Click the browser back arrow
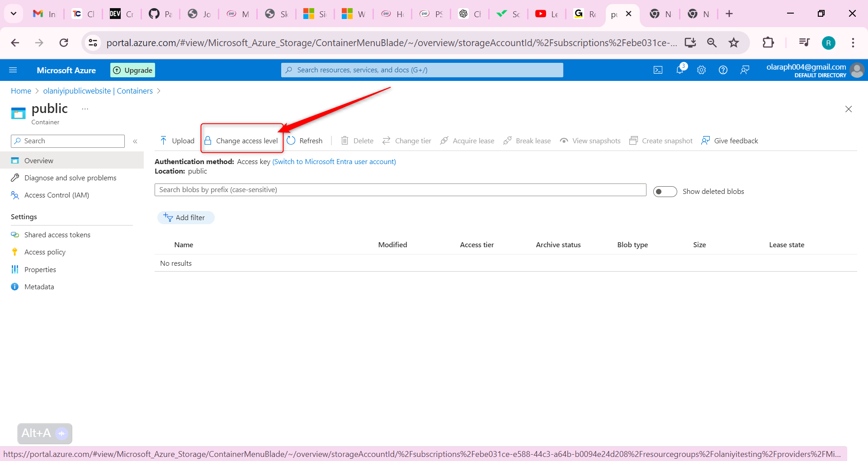Image resolution: width=868 pixels, height=461 pixels. click(15, 42)
